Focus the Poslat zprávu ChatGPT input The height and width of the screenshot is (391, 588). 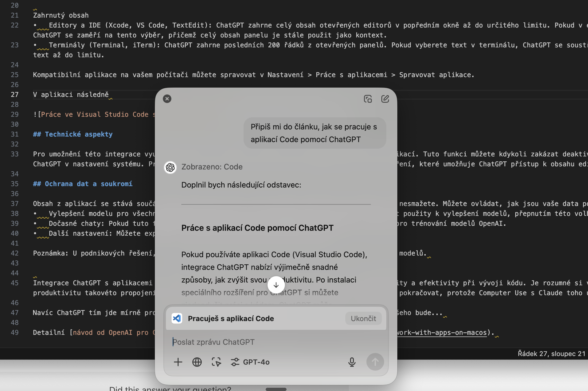click(276, 342)
